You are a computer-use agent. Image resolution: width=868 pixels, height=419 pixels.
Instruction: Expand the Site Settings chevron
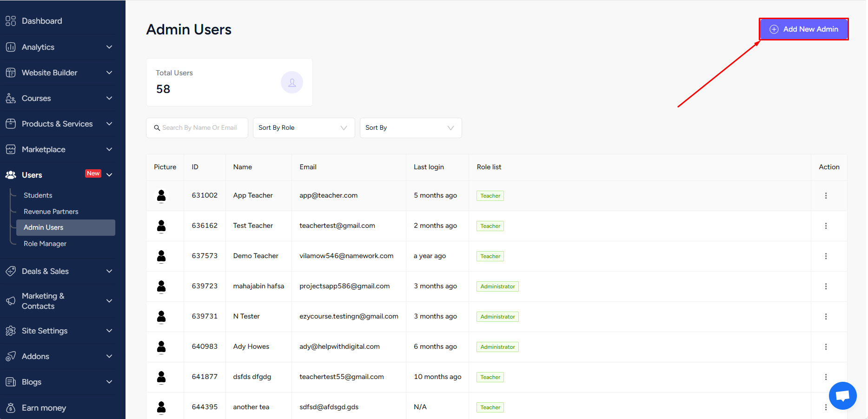[109, 331]
